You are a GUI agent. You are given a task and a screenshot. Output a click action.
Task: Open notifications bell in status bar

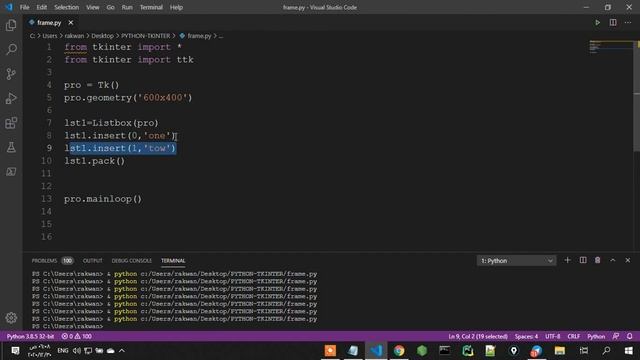coord(629,336)
